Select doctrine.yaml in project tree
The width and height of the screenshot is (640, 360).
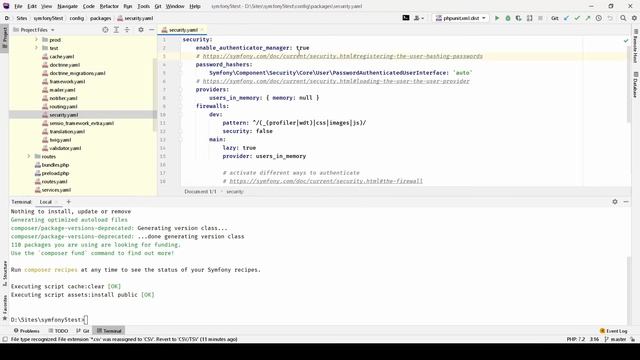pyautogui.click(x=64, y=65)
